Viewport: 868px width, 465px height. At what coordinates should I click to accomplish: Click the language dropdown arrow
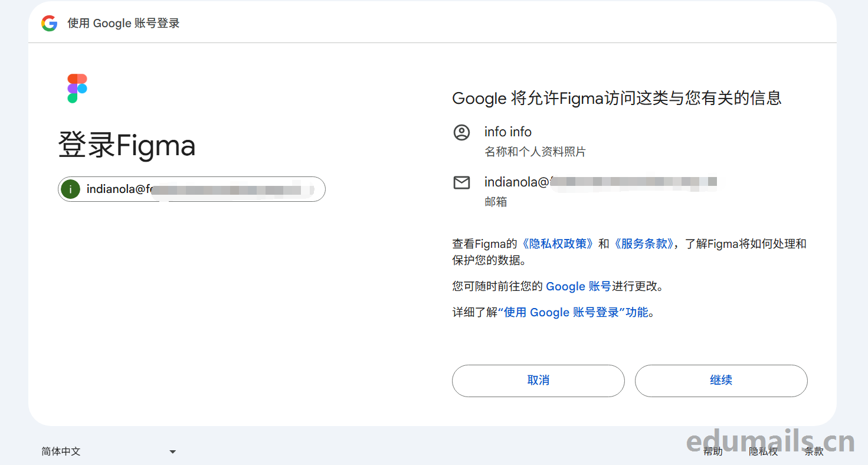coord(173,452)
